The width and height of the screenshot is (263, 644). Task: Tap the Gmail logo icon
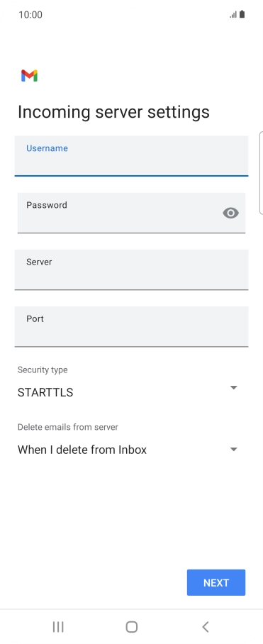(30, 76)
